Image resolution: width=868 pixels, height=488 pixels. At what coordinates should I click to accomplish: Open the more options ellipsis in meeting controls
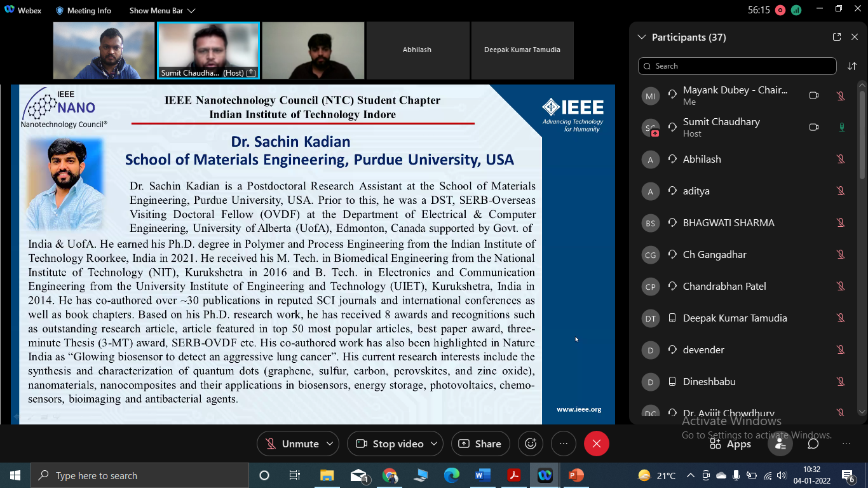pos(564,444)
